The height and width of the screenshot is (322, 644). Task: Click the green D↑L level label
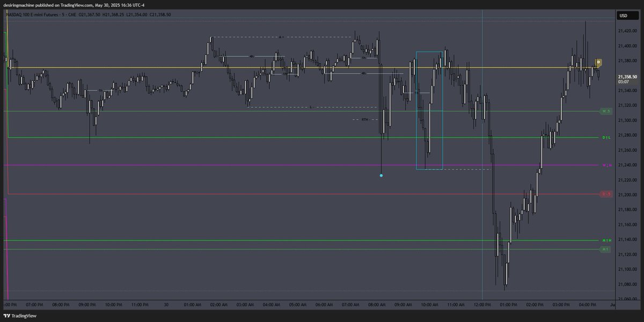pos(606,138)
